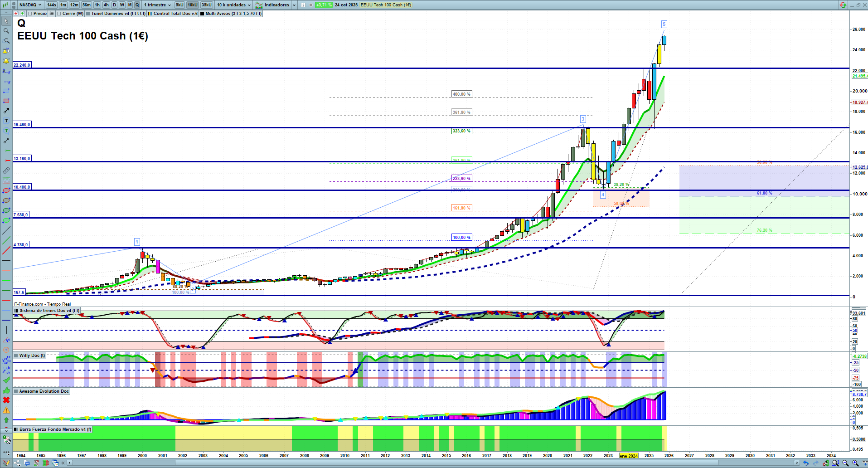868x468 pixels.
Task: Select the red rectangle drawing tool
Action: [x=6, y=101]
